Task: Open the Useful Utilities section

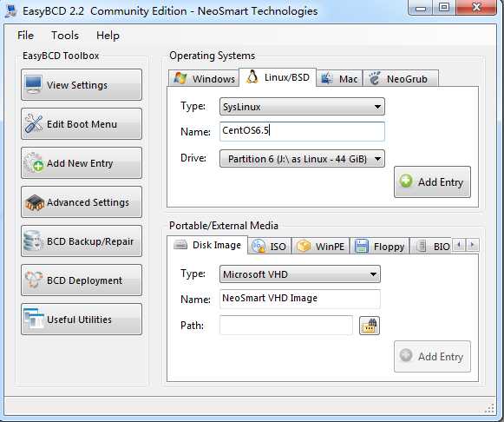Action: click(82, 320)
